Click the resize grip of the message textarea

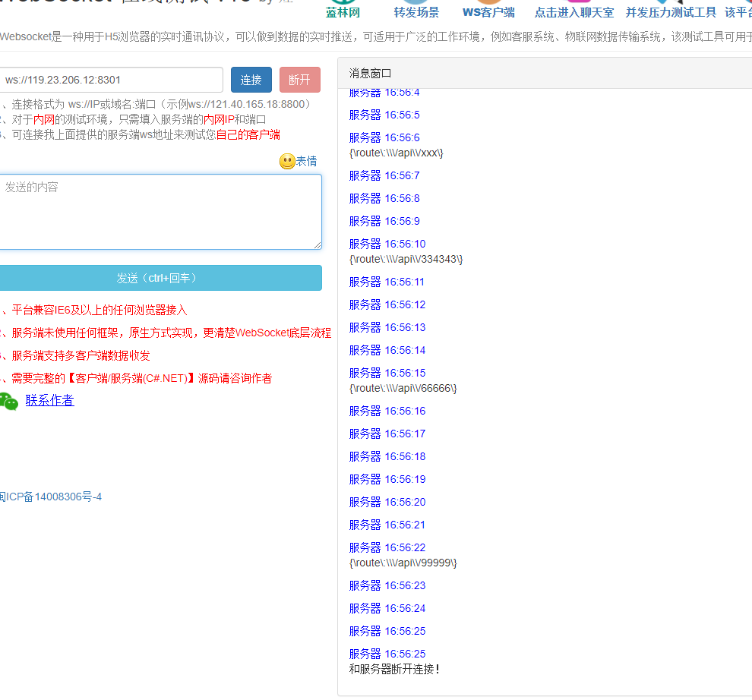coord(318,245)
